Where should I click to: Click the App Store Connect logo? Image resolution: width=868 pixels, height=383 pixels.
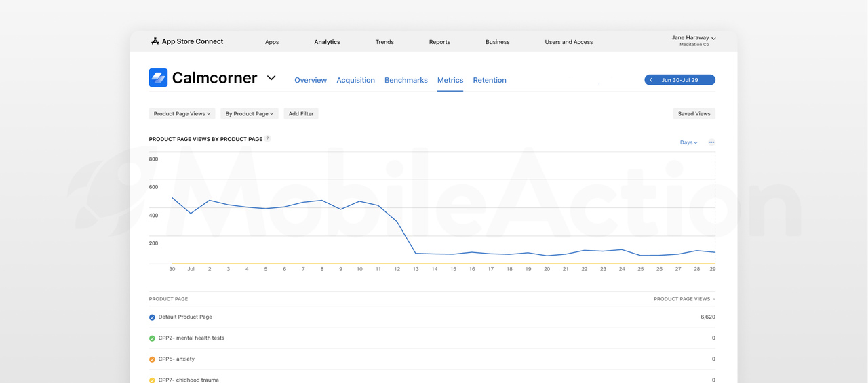click(155, 41)
